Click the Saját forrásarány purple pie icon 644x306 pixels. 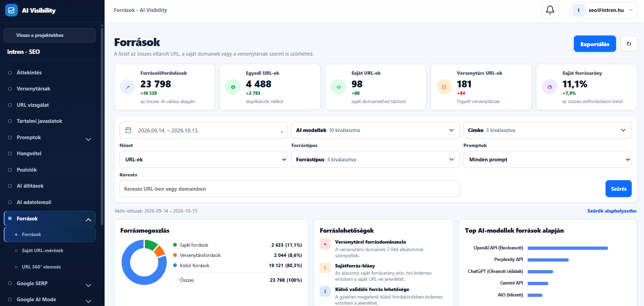pos(550,87)
